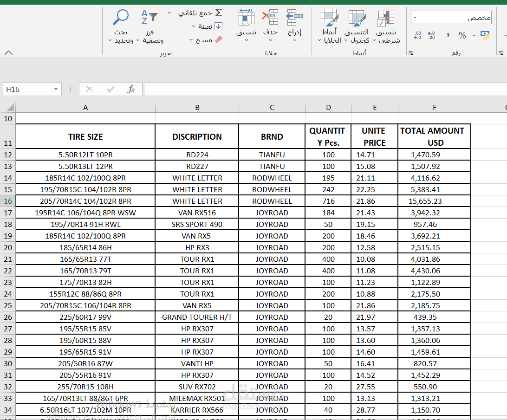Image resolution: width=507 pixels, height=420 pixels.
Task: Click the TOTAL AMOUNT USD header cell
Action: 434,136
